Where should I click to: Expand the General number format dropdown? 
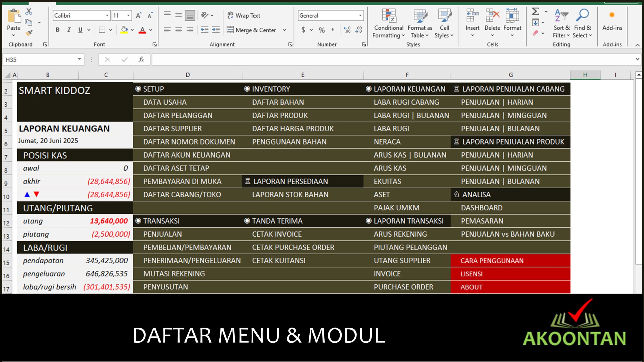pos(360,16)
